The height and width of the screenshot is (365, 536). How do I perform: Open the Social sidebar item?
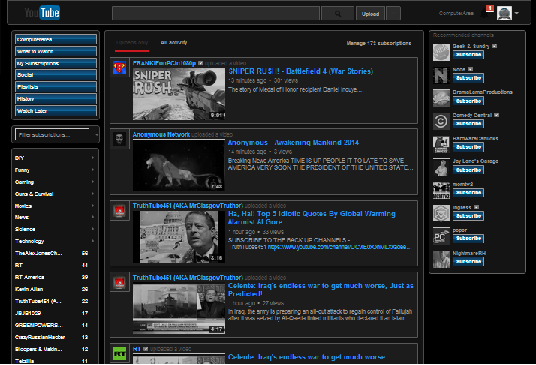click(x=56, y=75)
